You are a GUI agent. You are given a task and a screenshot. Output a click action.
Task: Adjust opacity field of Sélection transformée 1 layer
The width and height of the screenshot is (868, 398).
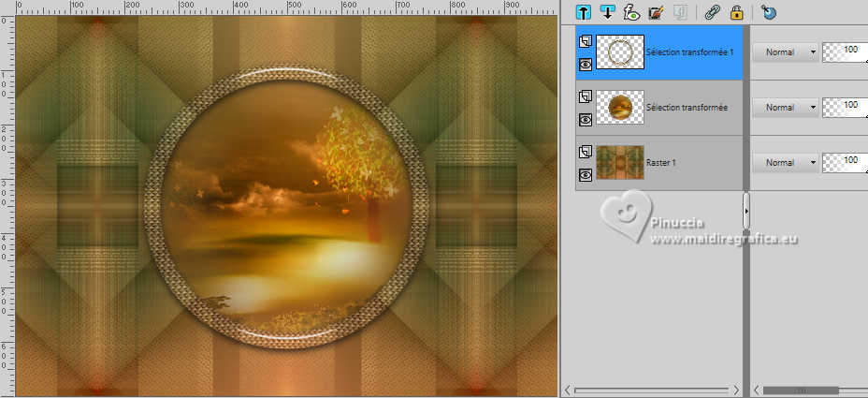coord(846,52)
